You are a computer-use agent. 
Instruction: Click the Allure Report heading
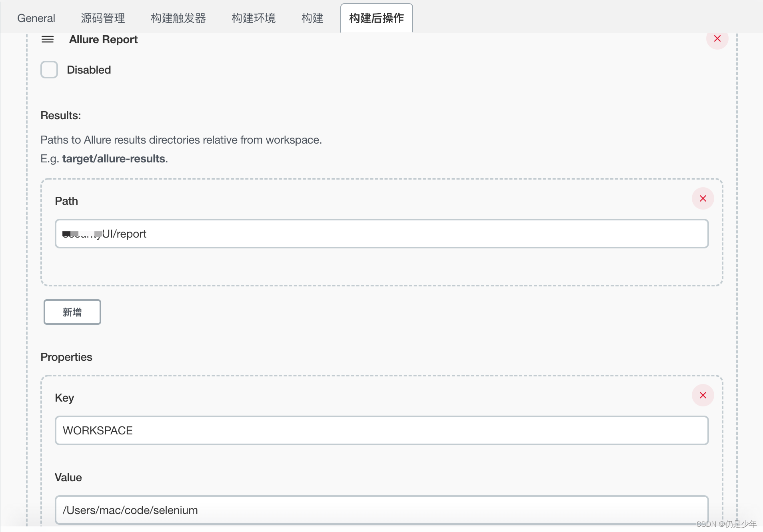(x=103, y=39)
